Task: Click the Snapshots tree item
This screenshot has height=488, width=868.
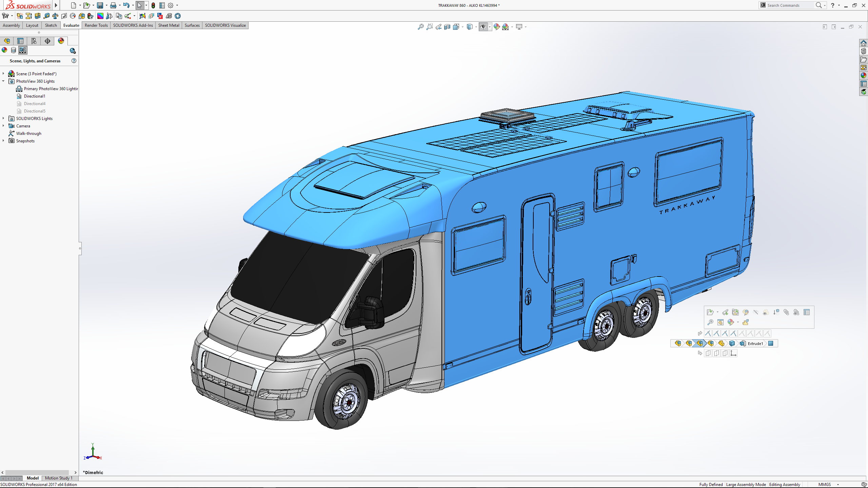Action: click(25, 141)
